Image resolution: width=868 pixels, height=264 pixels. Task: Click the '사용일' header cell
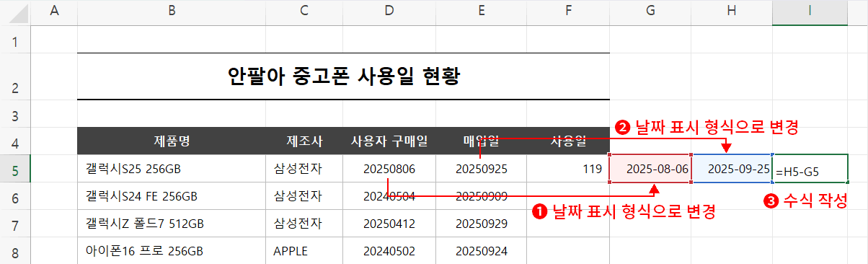[x=568, y=141]
